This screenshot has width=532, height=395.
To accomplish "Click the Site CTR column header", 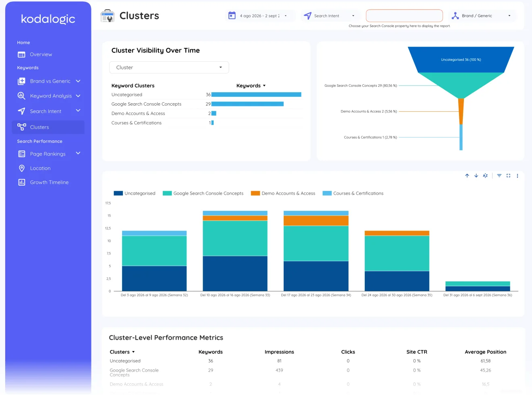I will coord(417,352).
